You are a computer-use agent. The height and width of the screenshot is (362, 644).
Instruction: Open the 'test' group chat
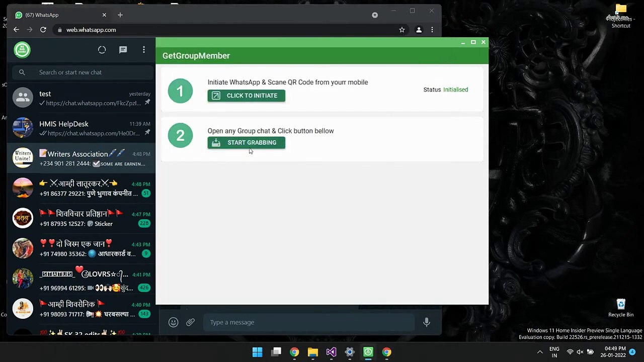tap(82, 98)
